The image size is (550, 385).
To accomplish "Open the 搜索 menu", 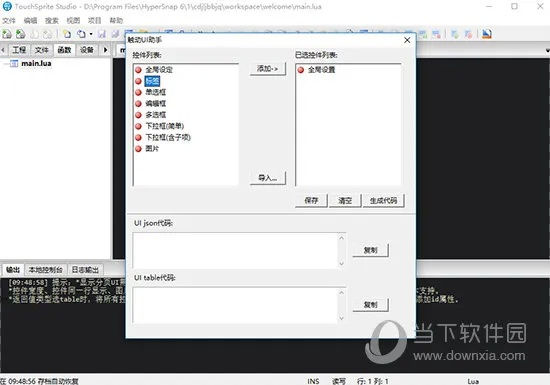I will (52, 21).
